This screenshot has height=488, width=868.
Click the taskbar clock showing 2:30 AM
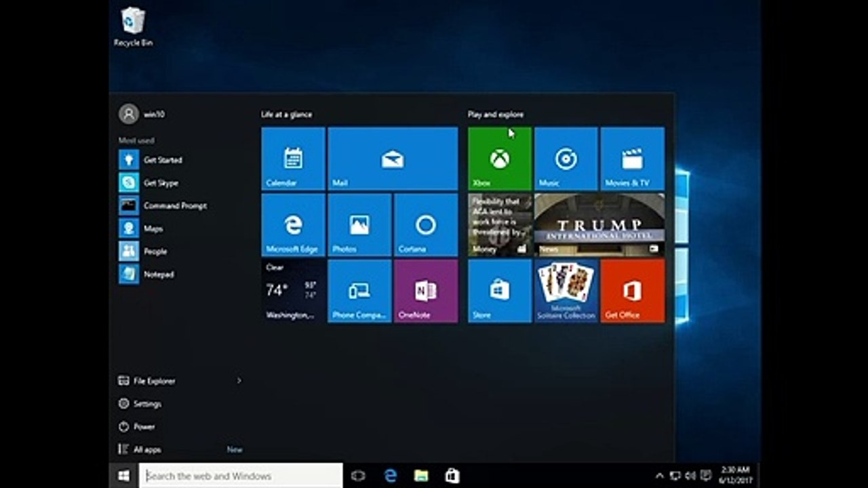[x=736, y=475]
